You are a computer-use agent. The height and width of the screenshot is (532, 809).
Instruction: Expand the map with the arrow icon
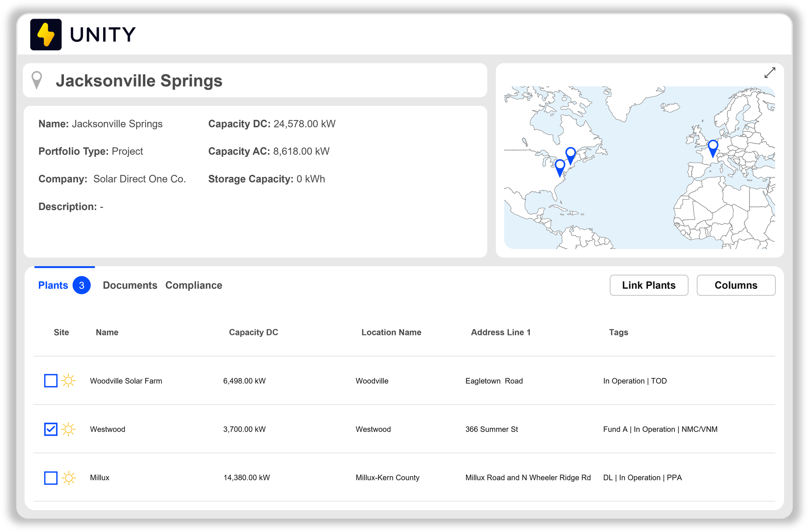[x=769, y=73]
